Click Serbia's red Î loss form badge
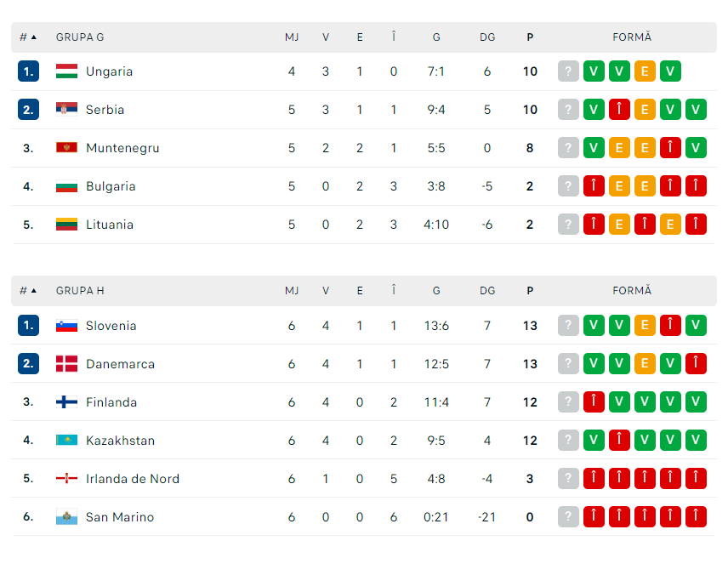 pos(619,110)
